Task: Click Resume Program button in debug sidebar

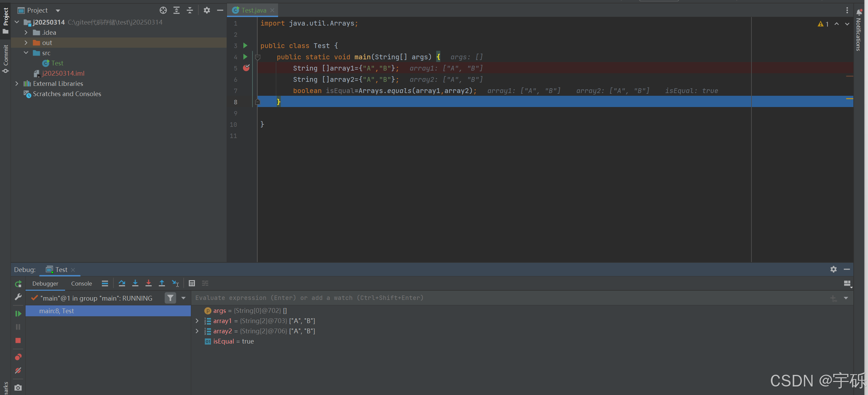Action: tap(18, 314)
